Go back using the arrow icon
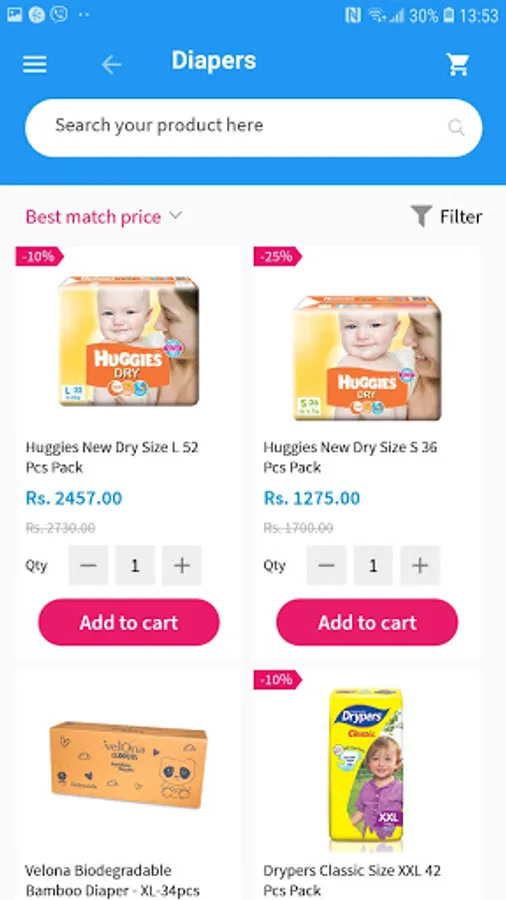Screen dimensions: 506x900 (x=111, y=65)
